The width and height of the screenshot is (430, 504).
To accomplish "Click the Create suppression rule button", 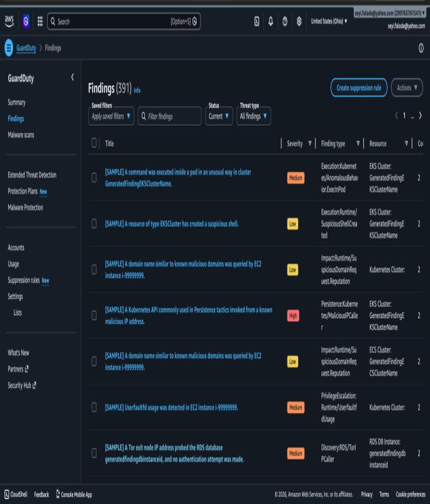I will click(359, 88).
